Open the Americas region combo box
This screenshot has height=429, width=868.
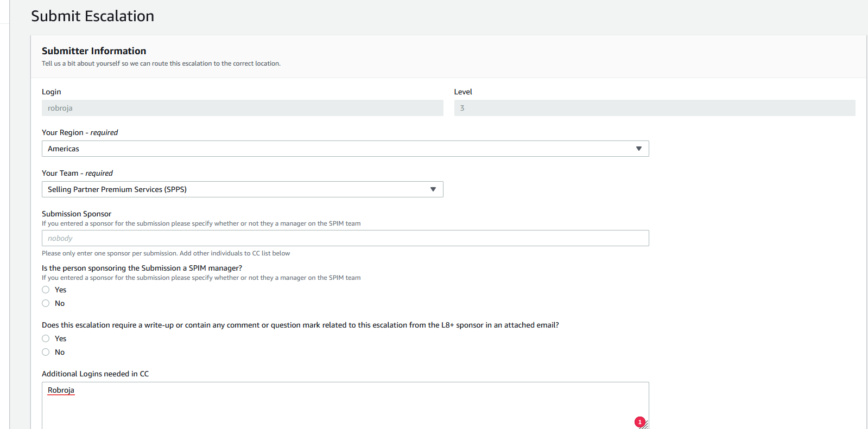point(337,149)
